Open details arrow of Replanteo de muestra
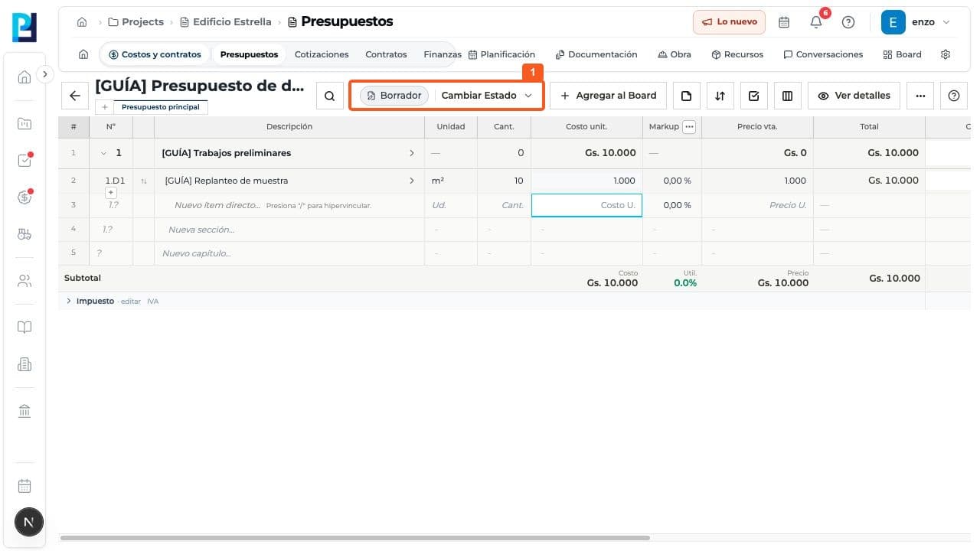The width and height of the screenshot is (980, 551). coord(412,181)
